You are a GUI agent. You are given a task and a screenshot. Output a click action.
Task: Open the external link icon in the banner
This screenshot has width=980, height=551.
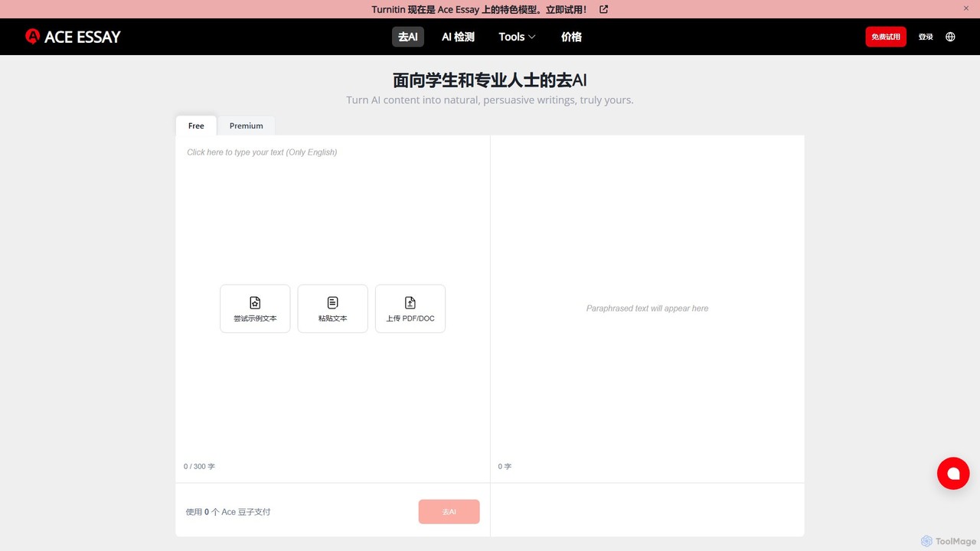(x=603, y=9)
